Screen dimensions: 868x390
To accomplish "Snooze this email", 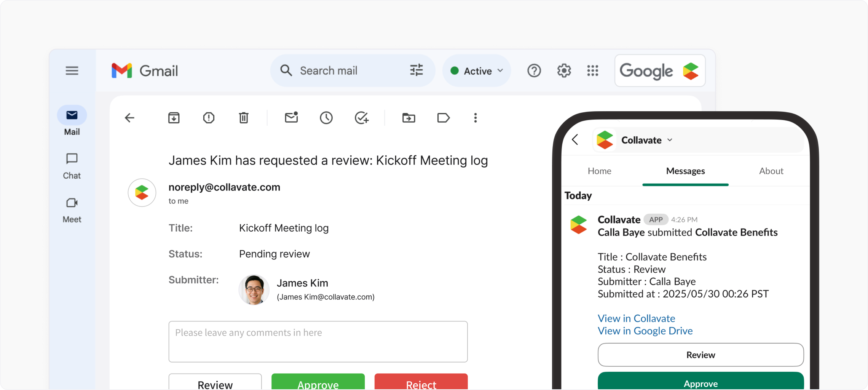I will (326, 118).
